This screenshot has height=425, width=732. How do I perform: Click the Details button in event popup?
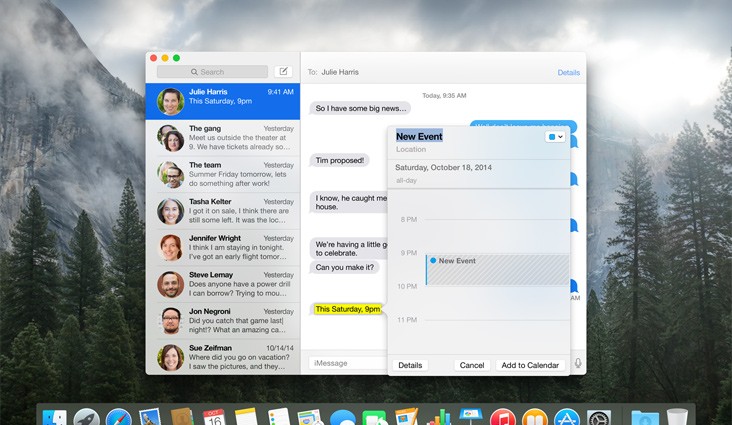[x=410, y=365]
